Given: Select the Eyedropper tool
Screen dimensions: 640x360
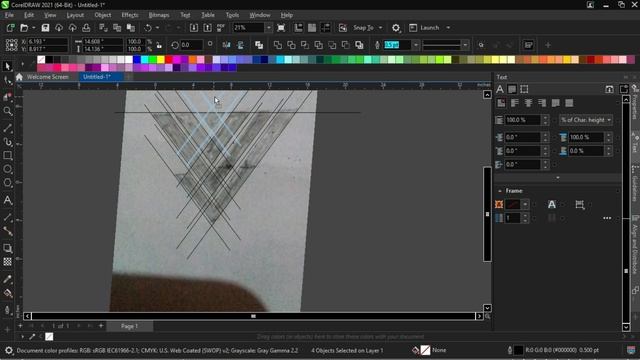Looking at the screenshot, I should point(7,279).
